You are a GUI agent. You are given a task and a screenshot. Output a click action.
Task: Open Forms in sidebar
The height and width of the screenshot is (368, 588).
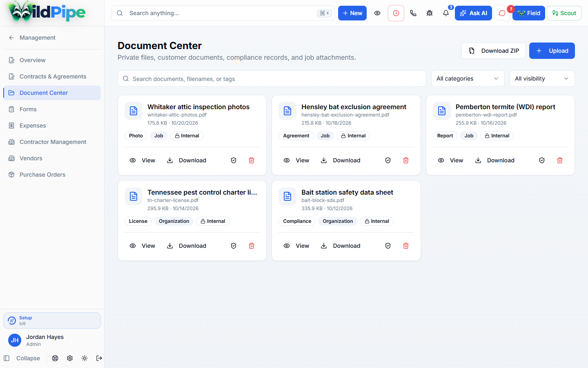point(52,109)
